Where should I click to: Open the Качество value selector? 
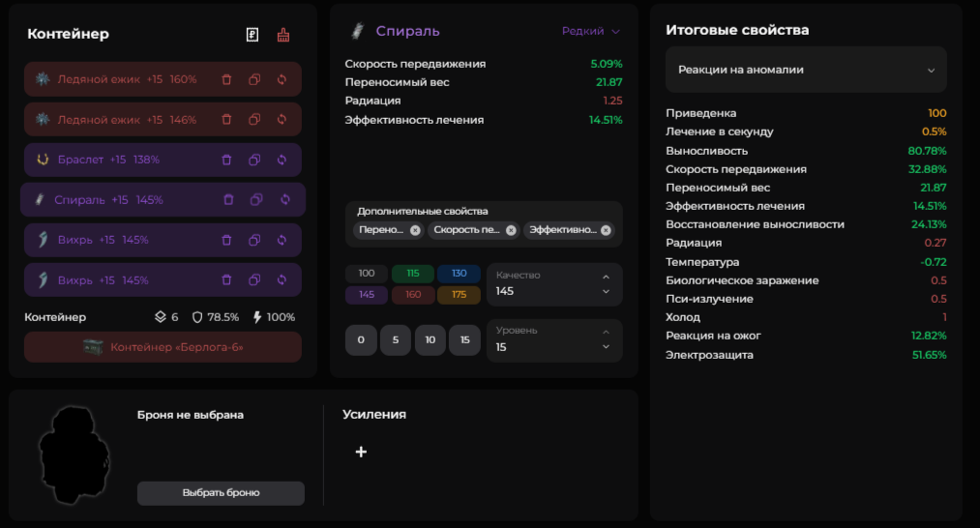click(x=553, y=283)
